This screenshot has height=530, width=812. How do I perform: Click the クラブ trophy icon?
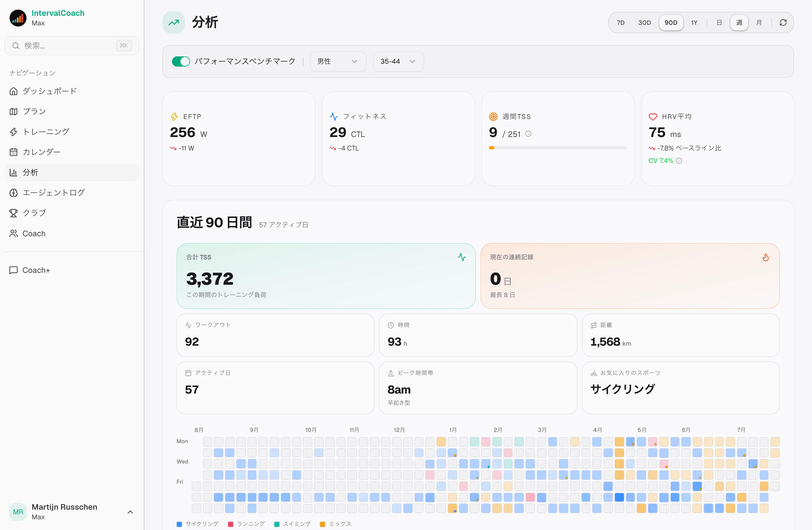coord(13,213)
